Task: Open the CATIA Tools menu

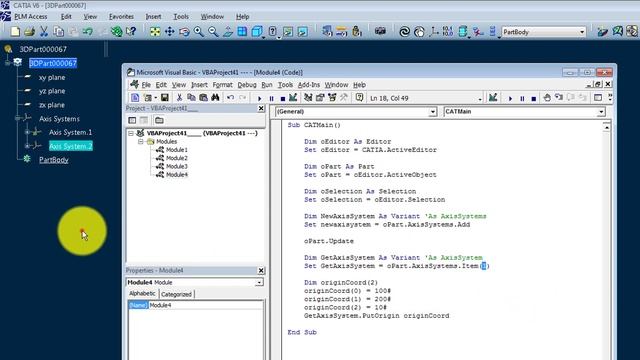Action: tap(181, 17)
